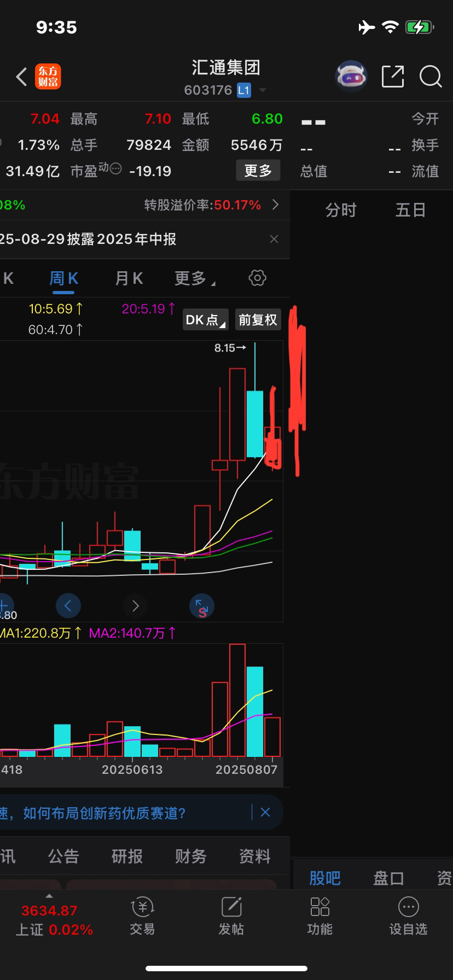Dismiss the 创新药 banner with X
The height and width of the screenshot is (980, 453).
tap(265, 812)
